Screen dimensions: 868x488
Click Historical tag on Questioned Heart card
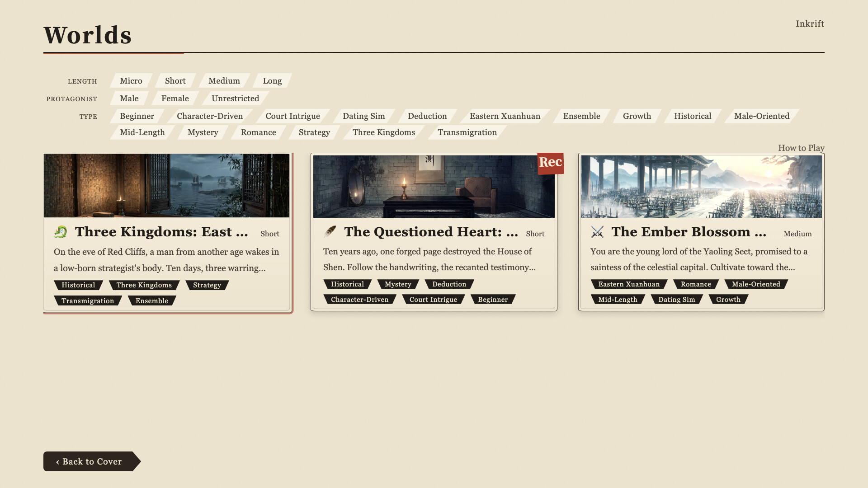point(347,284)
